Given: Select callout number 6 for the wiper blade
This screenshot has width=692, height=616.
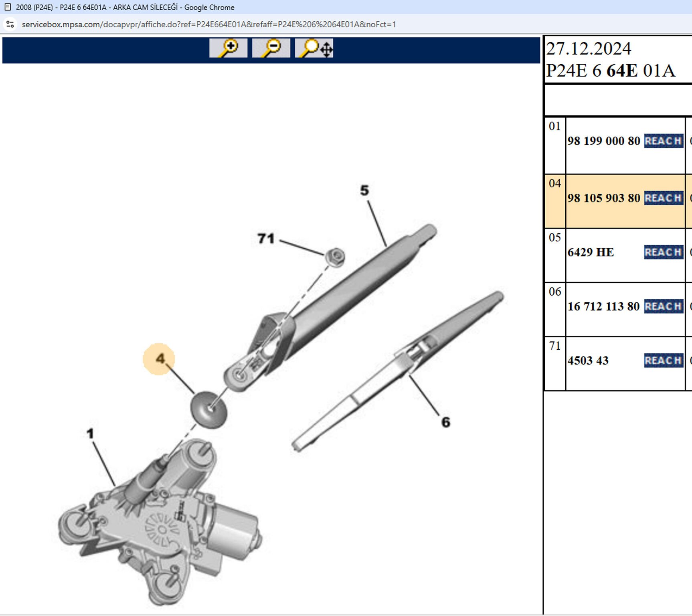Looking at the screenshot, I should tap(445, 422).
